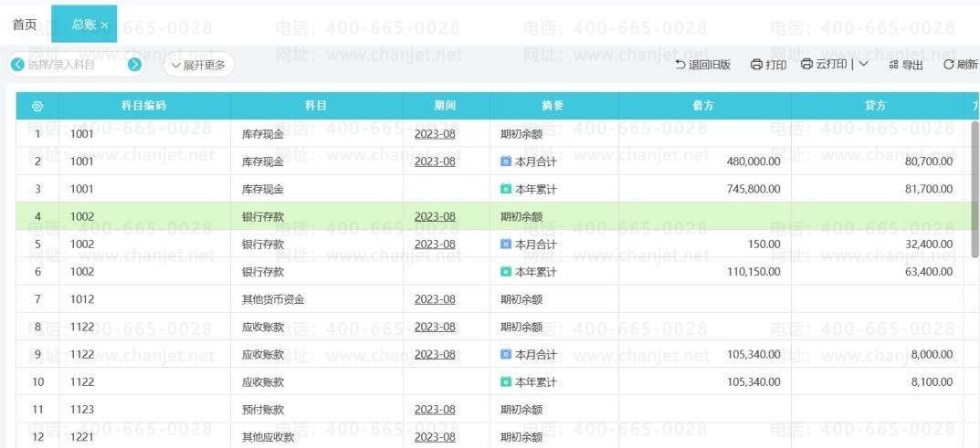Open 2023-08 link for 其他货币资金
Viewport: 980px width, 448px height.
click(435, 299)
